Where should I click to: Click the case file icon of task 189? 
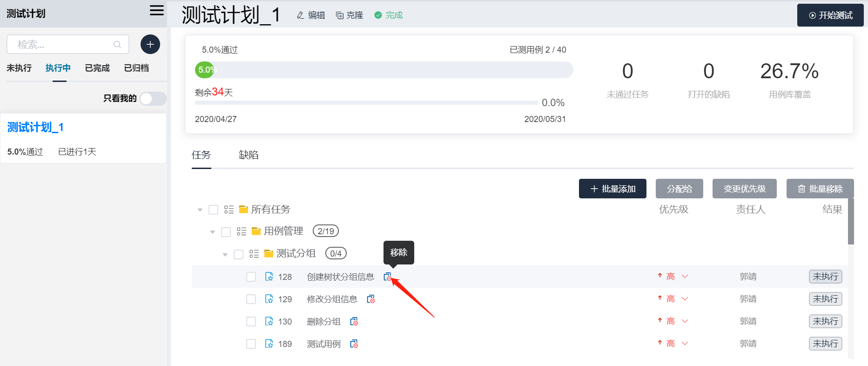click(269, 344)
